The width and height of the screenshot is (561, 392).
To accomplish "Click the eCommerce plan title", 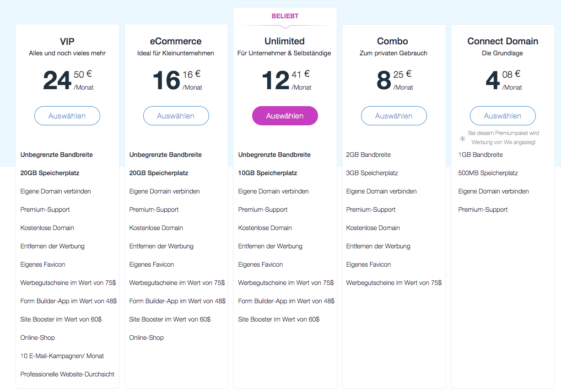I will [x=176, y=41].
